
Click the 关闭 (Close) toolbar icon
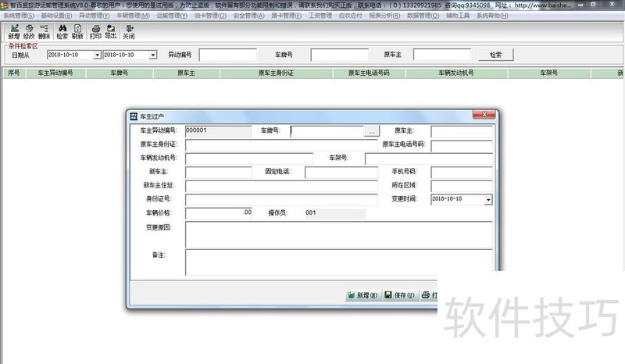click(128, 32)
